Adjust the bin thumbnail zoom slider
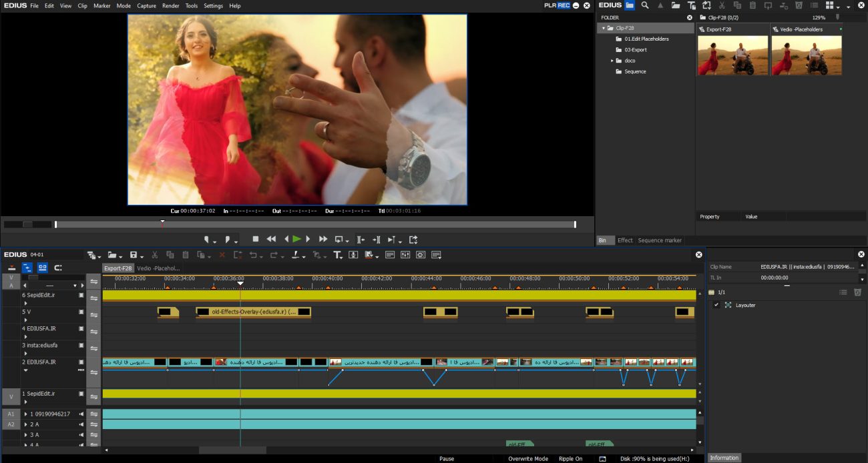 coord(838,17)
